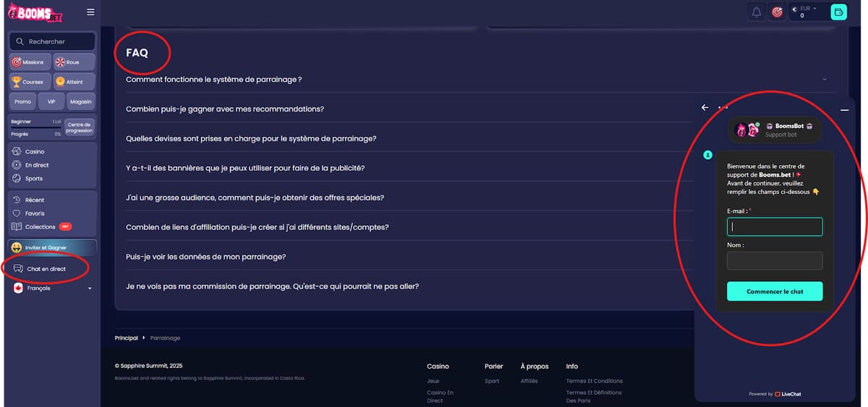This screenshot has height=407, width=868.
Task: Click the chevron on the first FAQ row
Action: point(825,79)
